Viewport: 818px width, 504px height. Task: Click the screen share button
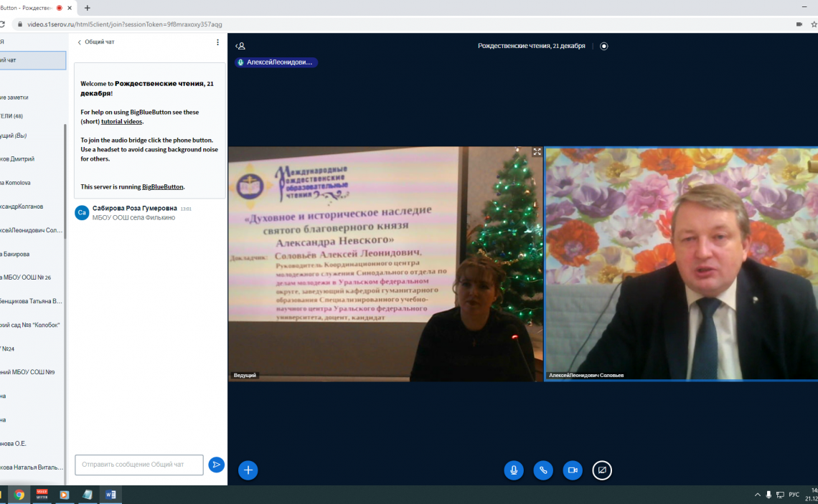(602, 470)
